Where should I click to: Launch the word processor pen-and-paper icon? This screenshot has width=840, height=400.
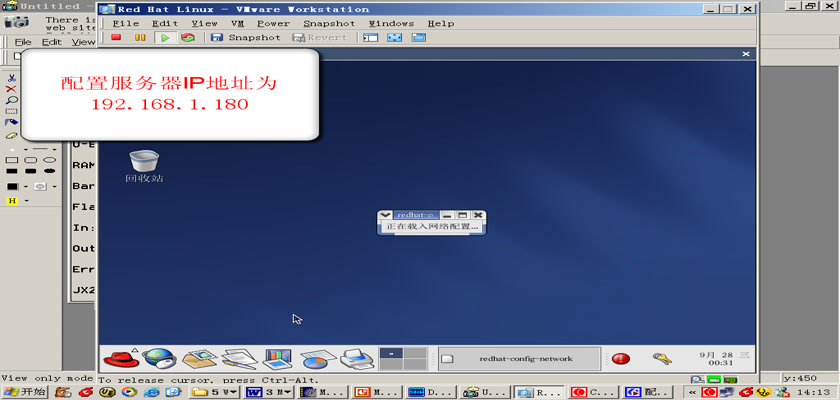pyautogui.click(x=239, y=358)
